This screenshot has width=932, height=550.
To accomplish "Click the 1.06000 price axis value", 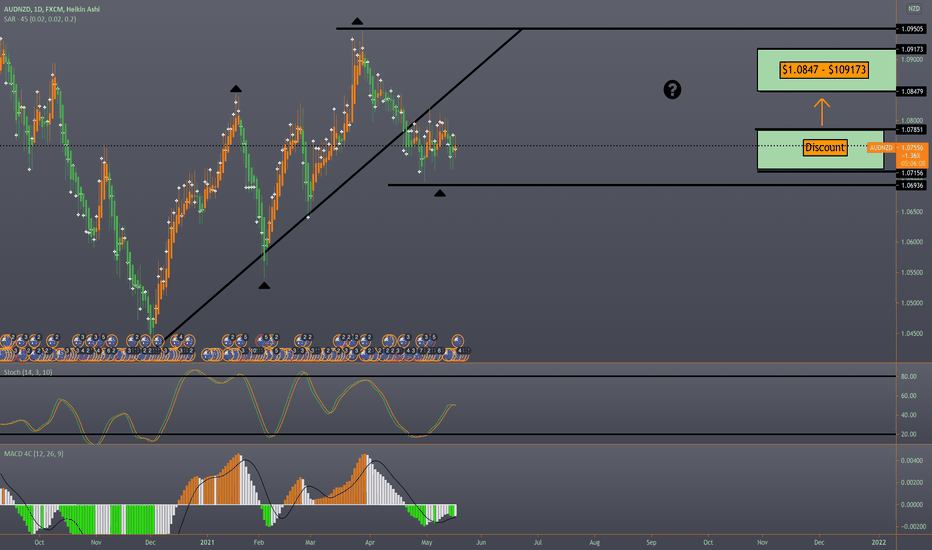I will pyautogui.click(x=912, y=242).
